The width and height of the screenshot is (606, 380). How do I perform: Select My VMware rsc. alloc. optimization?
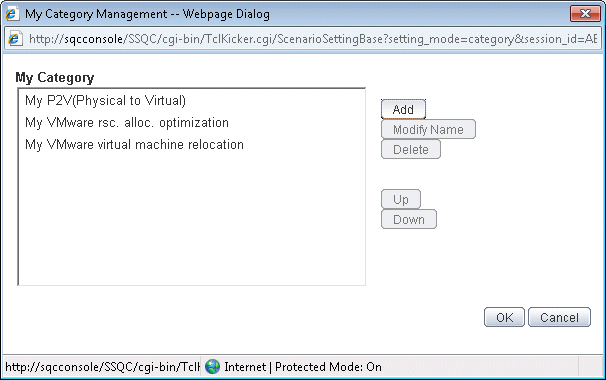(127, 123)
